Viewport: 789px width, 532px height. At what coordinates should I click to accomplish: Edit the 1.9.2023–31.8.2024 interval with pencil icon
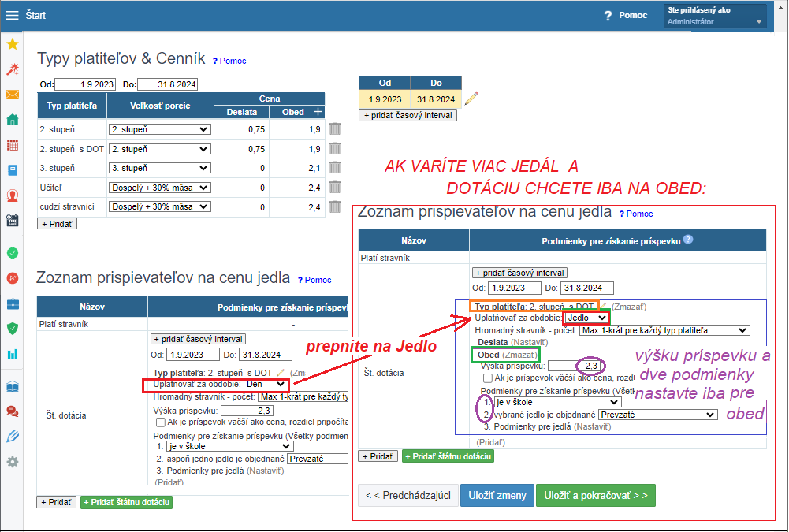click(471, 99)
